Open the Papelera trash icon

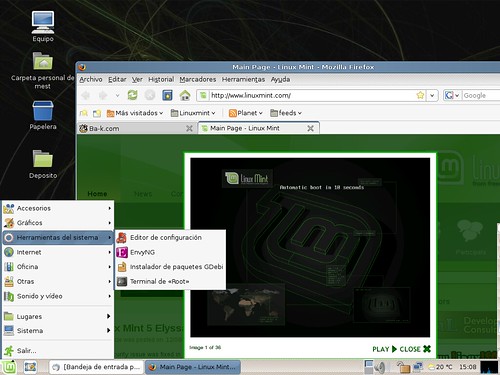click(x=43, y=115)
